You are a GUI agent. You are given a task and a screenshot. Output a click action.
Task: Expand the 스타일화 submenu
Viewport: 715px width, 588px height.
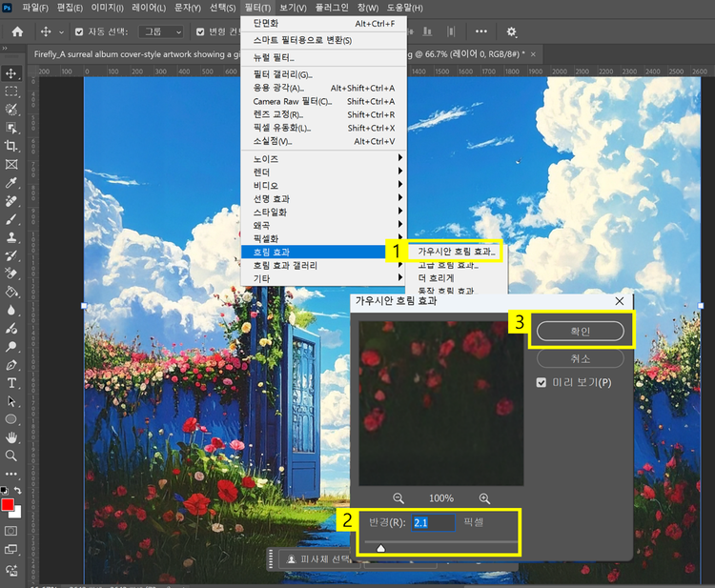coord(323,212)
